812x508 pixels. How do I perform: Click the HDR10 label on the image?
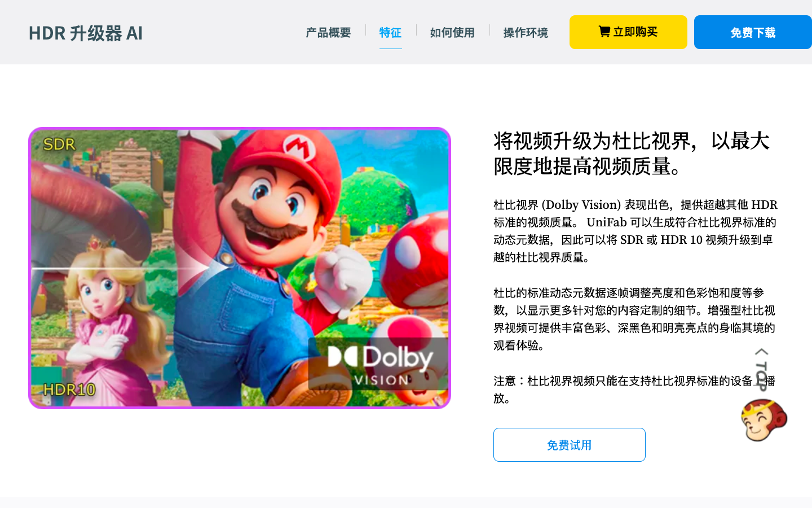(x=69, y=389)
